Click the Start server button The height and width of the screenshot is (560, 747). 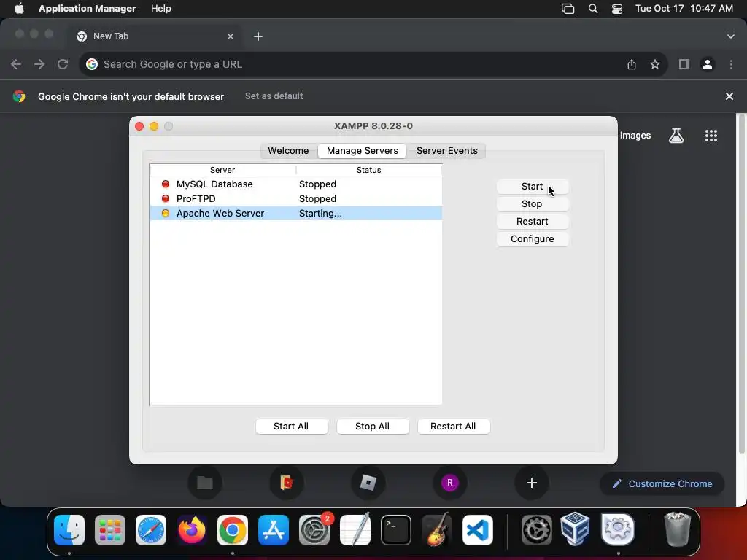point(532,187)
